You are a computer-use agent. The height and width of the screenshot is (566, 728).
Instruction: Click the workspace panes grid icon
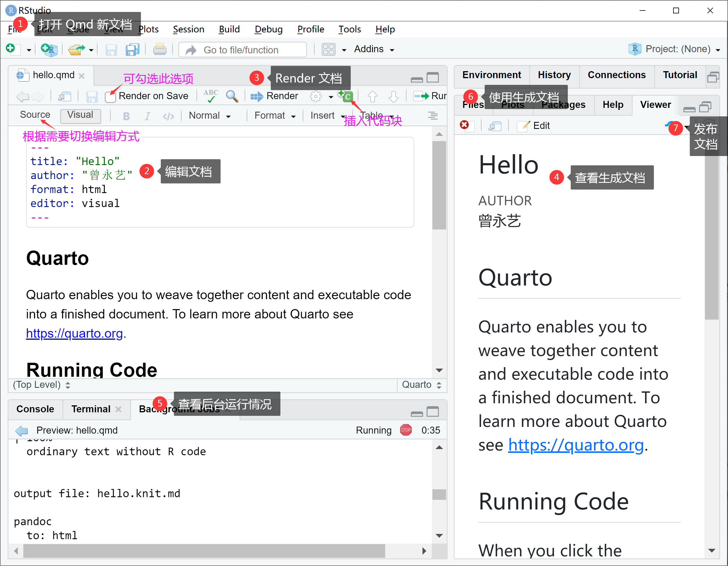pyautogui.click(x=328, y=50)
